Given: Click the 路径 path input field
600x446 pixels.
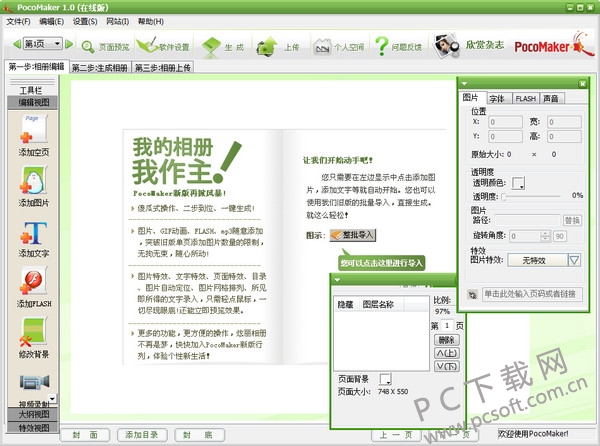Looking at the screenshot, I should (528, 220).
